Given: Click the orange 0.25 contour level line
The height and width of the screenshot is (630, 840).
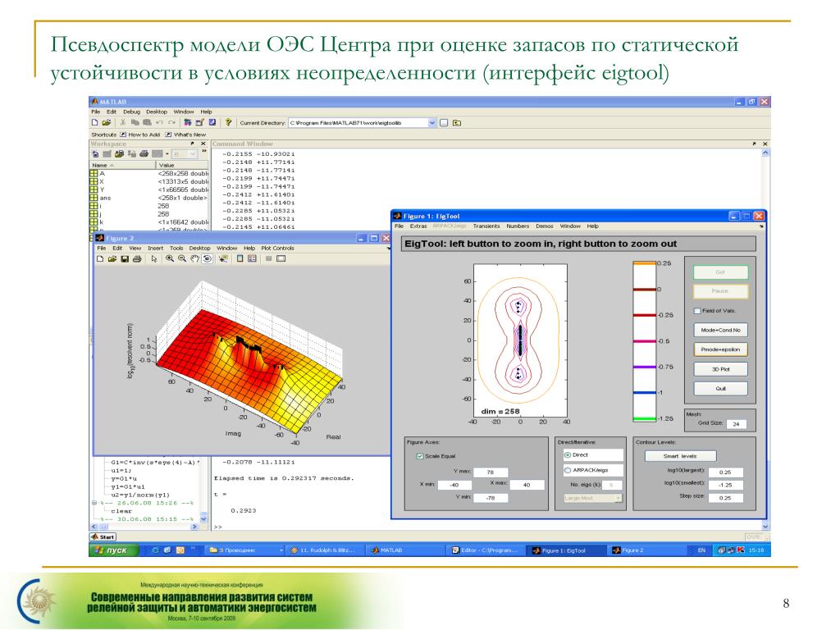Looking at the screenshot, I should pos(645,263).
